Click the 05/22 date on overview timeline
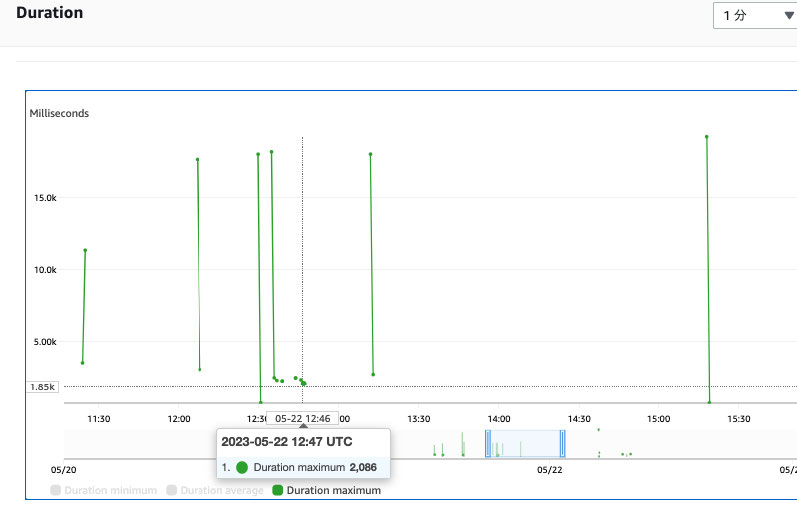 click(549, 468)
